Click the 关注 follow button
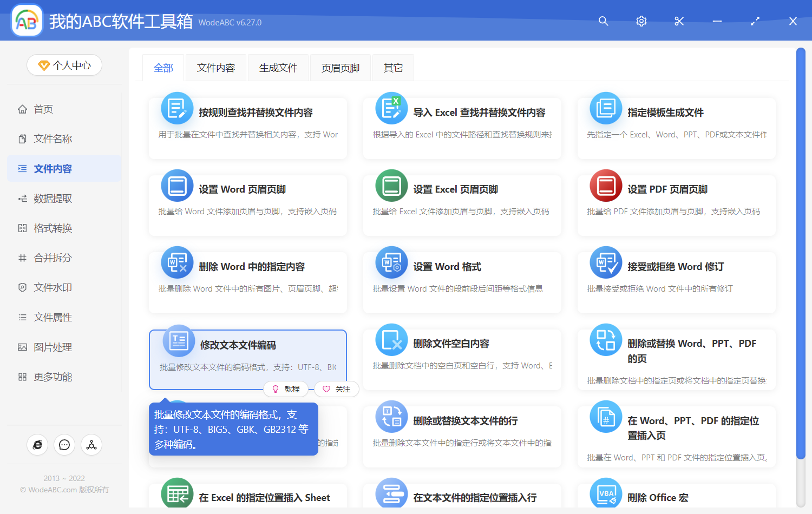 pos(336,389)
